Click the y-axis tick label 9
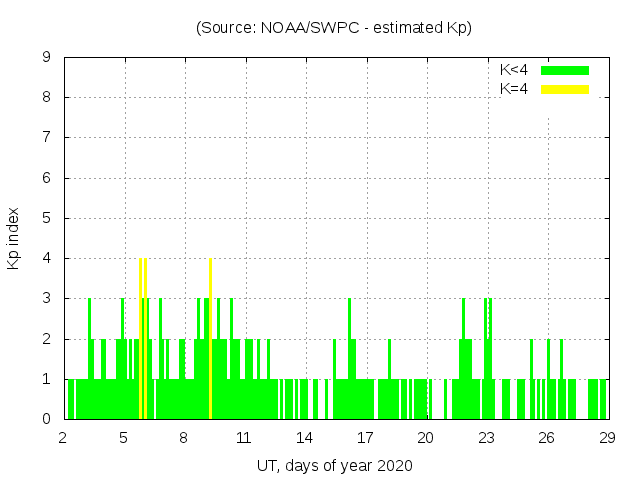Viewport: 640px width, 480px height. [47, 58]
